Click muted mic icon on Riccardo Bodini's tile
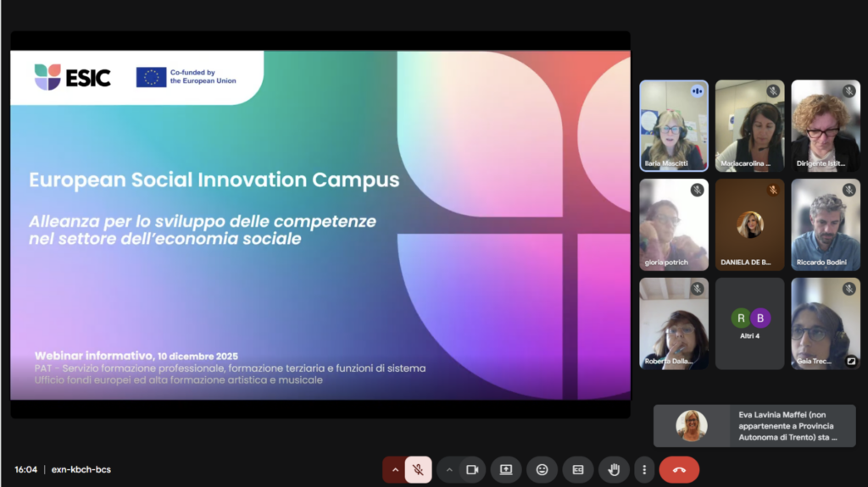 coord(849,190)
